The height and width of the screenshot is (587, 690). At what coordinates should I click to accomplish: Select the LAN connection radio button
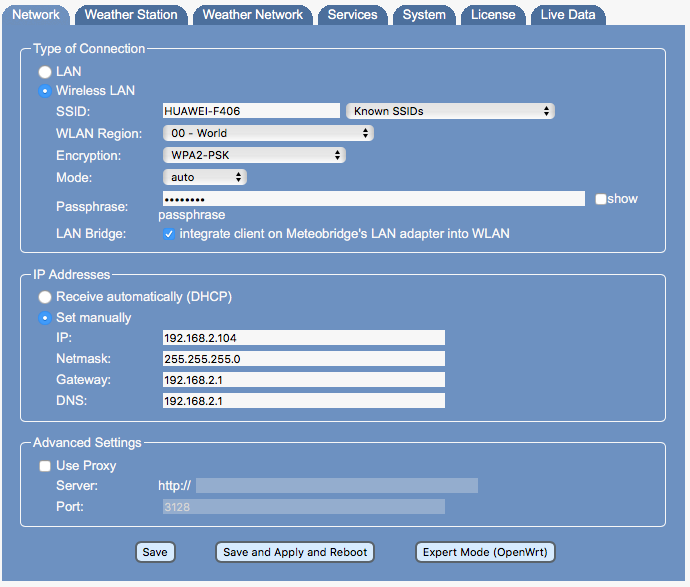[x=44, y=72]
